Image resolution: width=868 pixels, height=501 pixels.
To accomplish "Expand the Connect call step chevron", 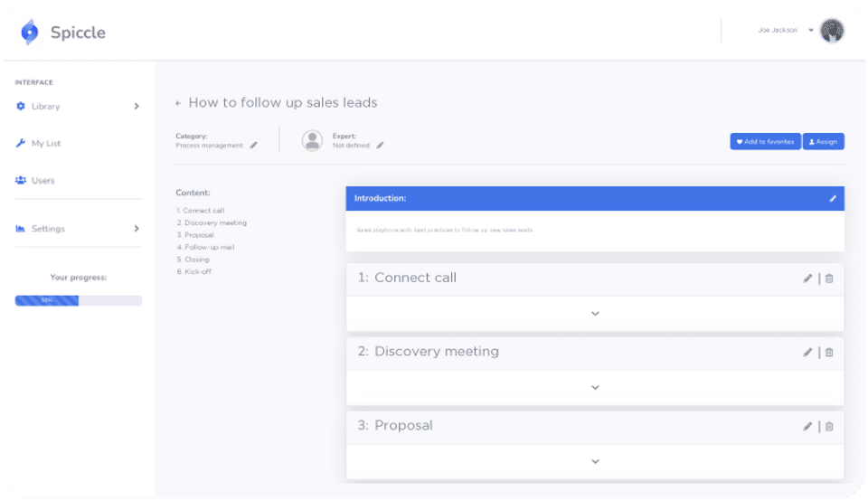I will [x=595, y=313].
